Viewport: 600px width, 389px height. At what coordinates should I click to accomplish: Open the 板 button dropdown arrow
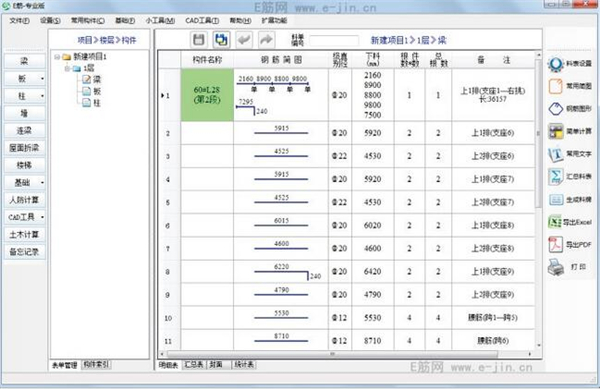(x=42, y=79)
